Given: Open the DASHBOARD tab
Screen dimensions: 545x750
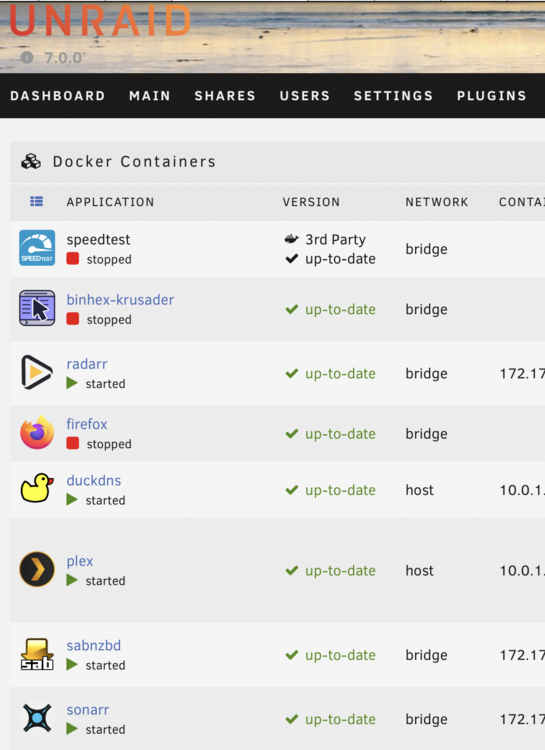Looking at the screenshot, I should [57, 96].
